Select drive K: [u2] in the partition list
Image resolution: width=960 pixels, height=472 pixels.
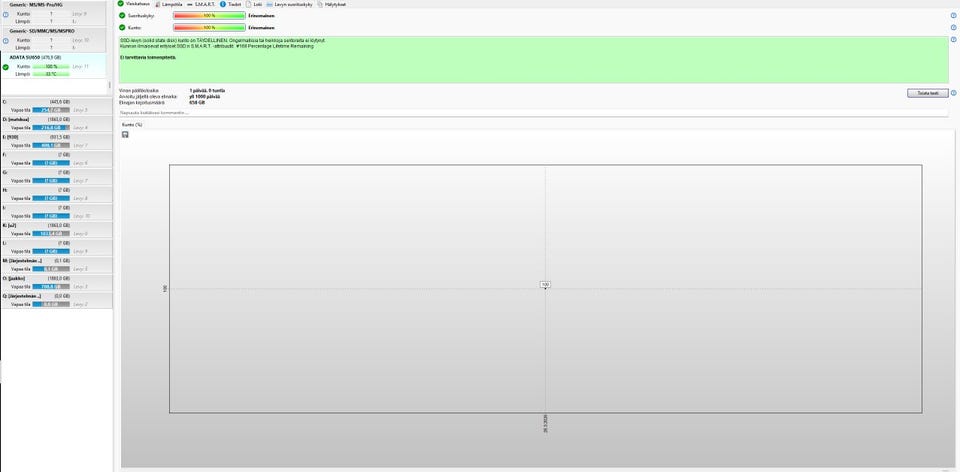click(56, 230)
